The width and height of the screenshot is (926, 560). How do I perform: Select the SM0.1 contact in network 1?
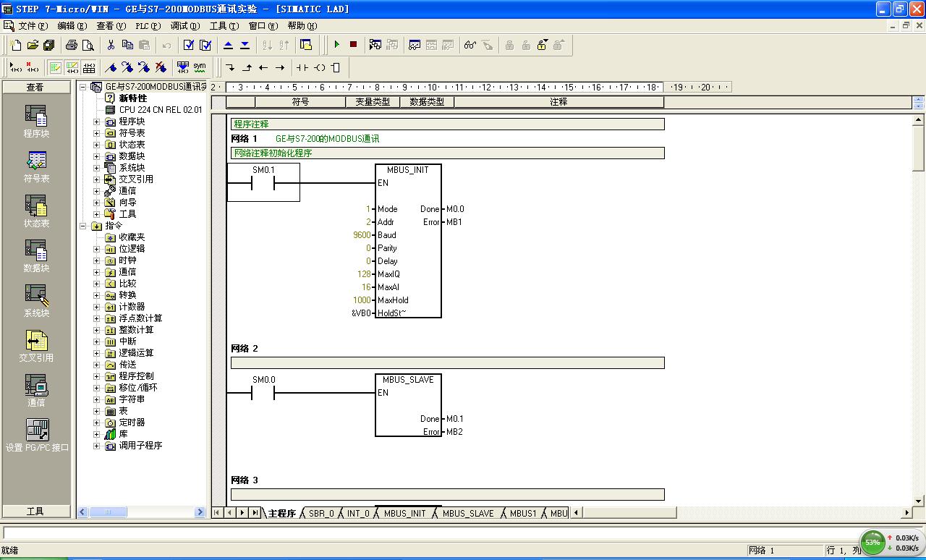264,182
